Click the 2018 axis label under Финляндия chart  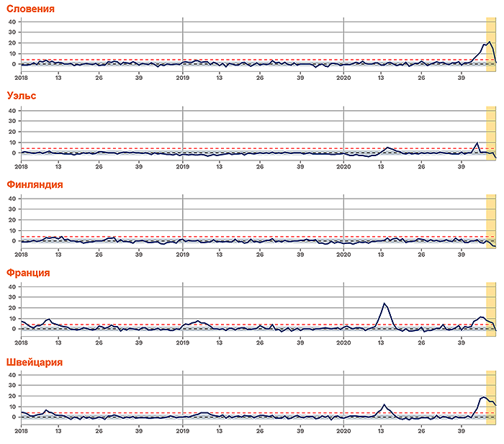pos(21,255)
